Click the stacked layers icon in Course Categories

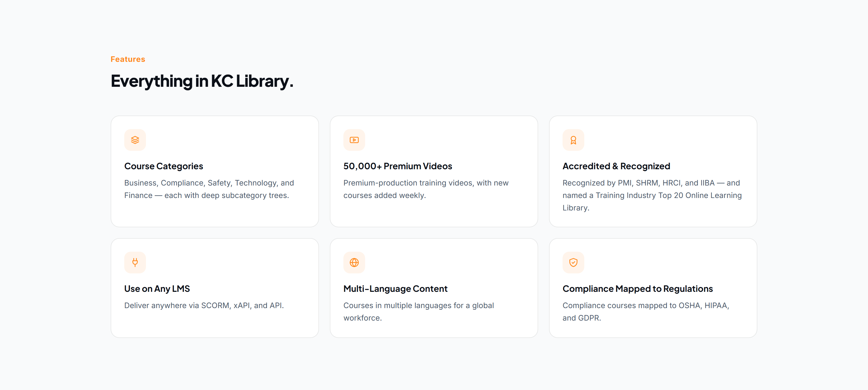pos(135,140)
